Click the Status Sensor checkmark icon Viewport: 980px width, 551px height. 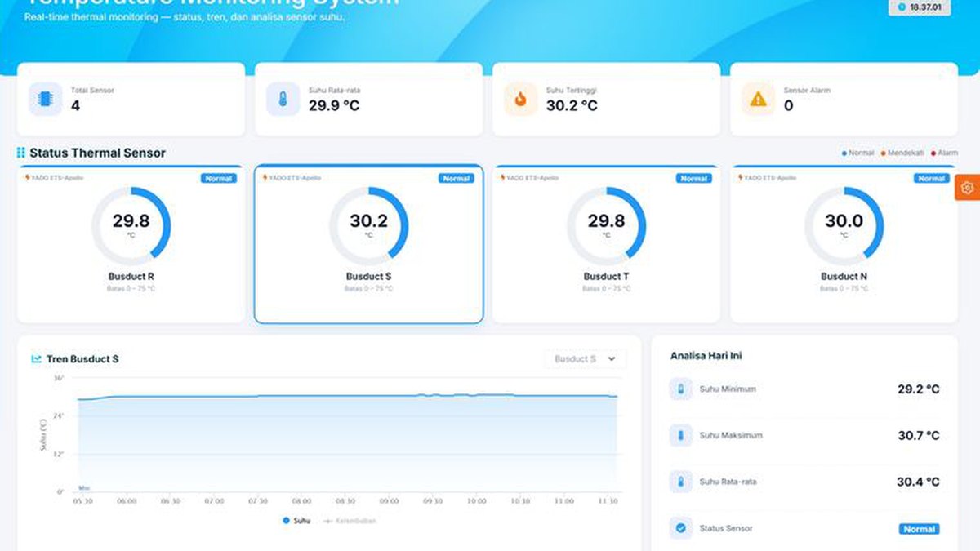[680, 528]
